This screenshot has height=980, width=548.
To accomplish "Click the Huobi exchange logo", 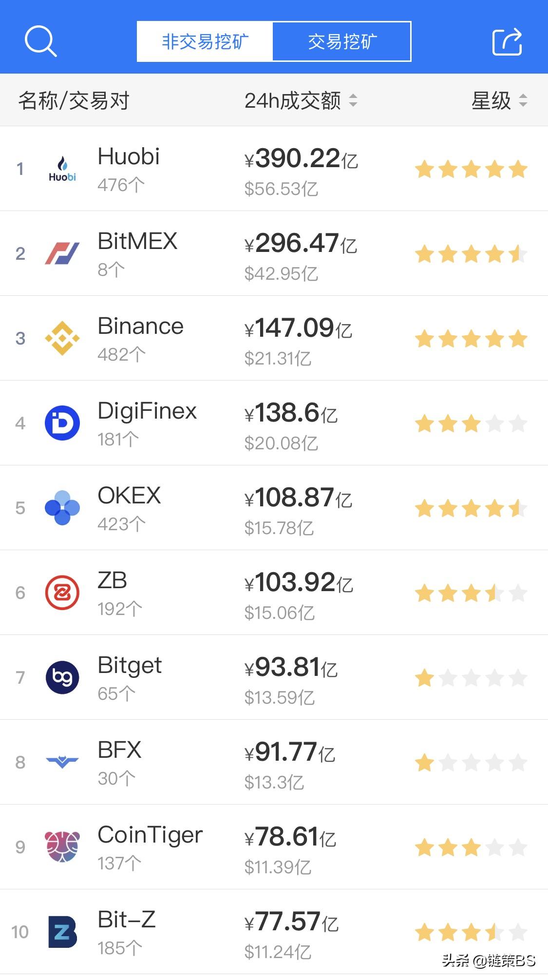I will pyautogui.click(x=62, y=169).
